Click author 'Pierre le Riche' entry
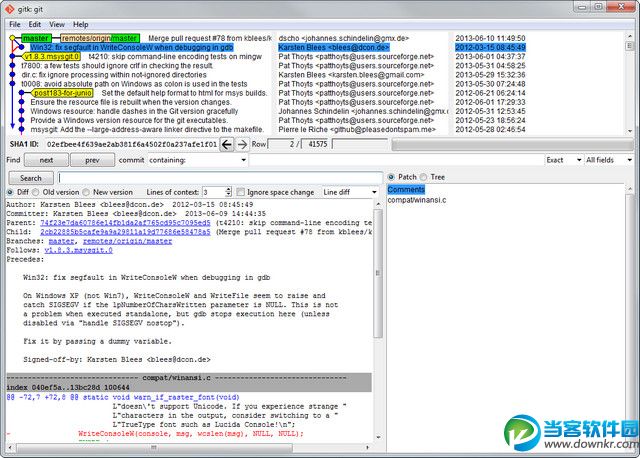The image size is (640, 458). tap(357, 129)
